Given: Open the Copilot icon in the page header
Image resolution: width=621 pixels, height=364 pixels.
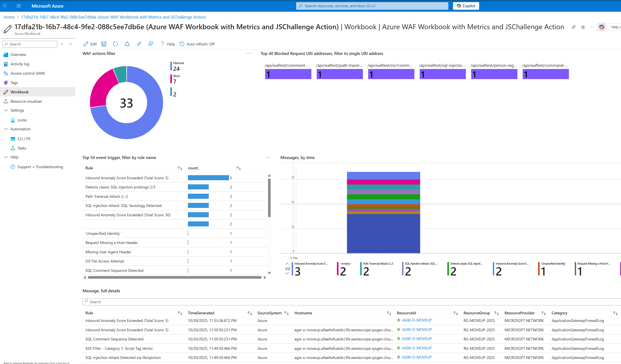Looking at the screenshot, I should [x=601, y=27].
